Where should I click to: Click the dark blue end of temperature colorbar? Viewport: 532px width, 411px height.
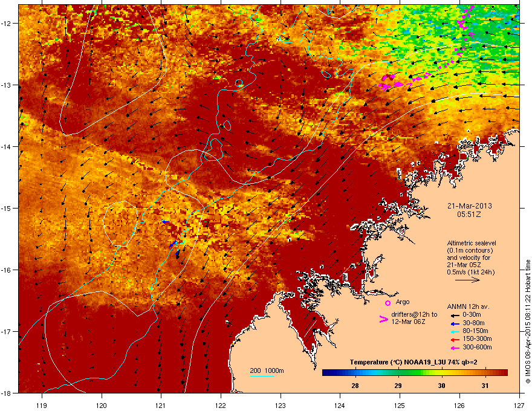tap(326, 373)
